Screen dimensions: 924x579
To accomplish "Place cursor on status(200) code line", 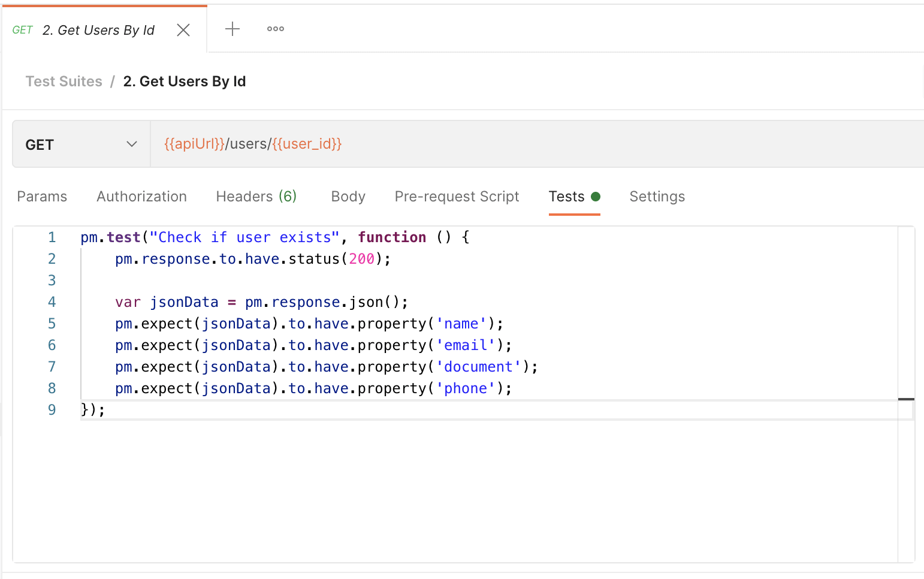I will tap(253, 259).
